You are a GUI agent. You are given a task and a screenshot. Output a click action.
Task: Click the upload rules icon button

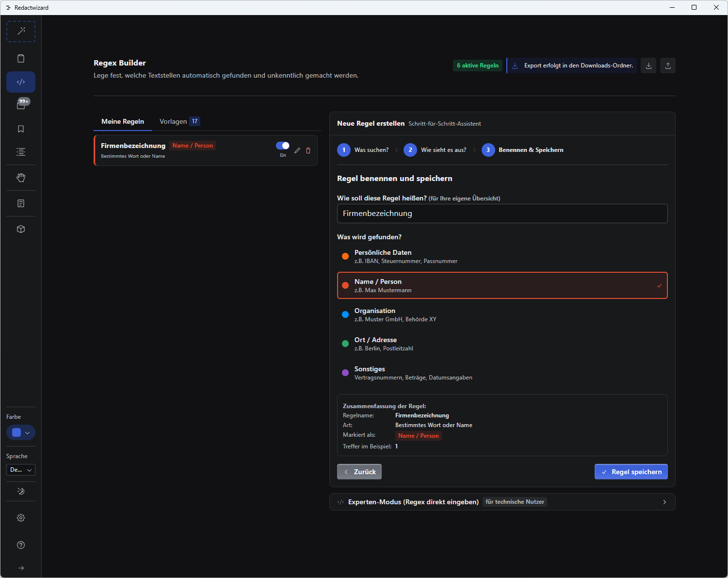click(668, 66)
